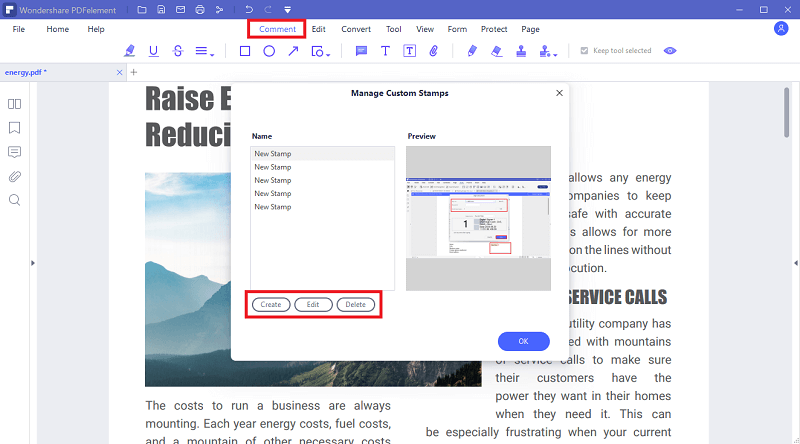Select the Pencil drawing tool
Image resolution: width=800 pixels, height=444 pixels.
(x=472, y=51)
